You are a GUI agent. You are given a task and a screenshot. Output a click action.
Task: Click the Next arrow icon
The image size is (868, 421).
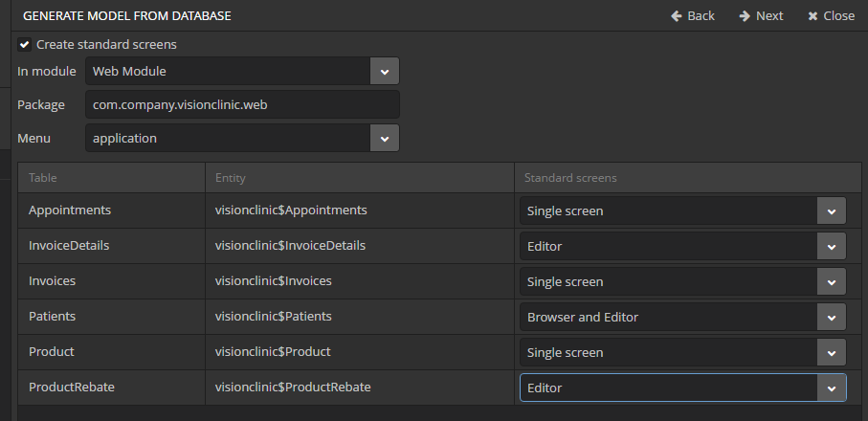coord(745,16)
